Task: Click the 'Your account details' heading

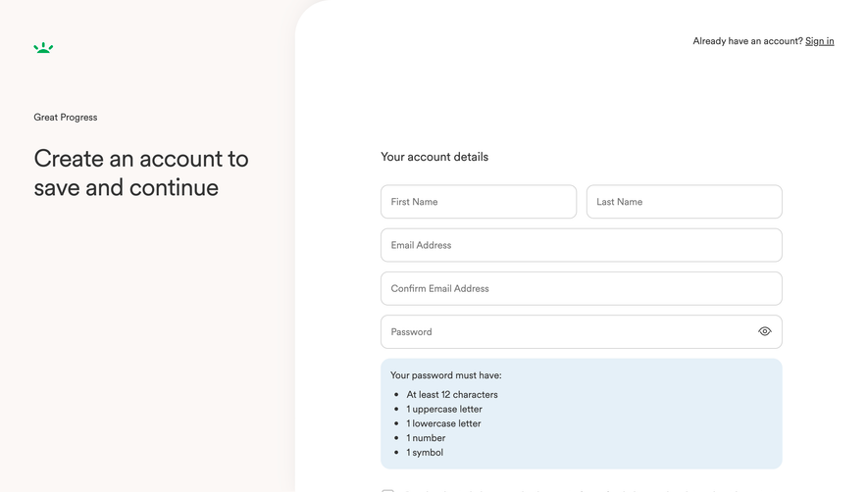Action: 434,157
